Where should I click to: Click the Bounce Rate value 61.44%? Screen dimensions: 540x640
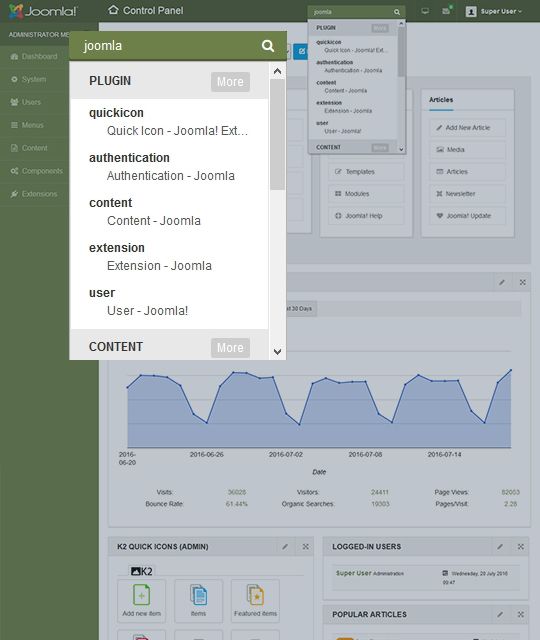(237, 504)
